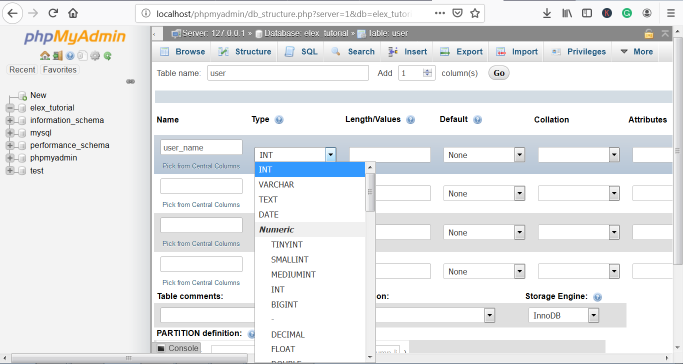Screen dimensions: 683x364
Task: Open page actions three-dot menu
Action: [x=440, y=13]
